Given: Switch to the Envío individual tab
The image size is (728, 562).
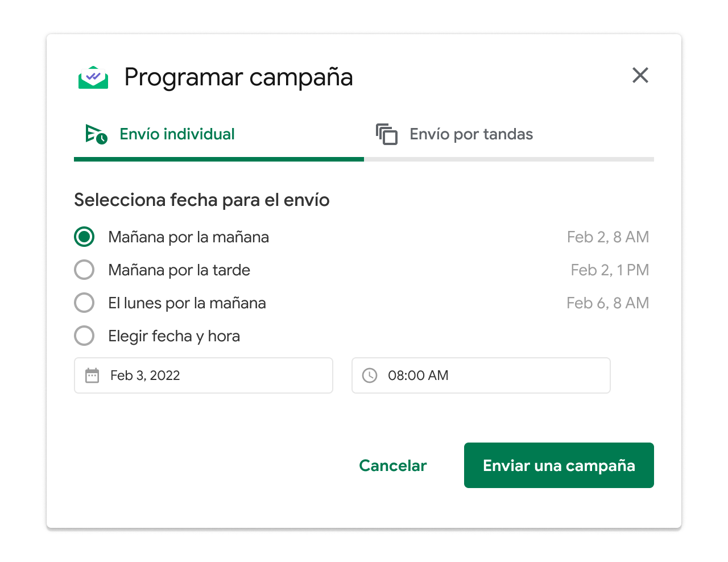Looking at the screenshot, I should (x=176, y=134).
